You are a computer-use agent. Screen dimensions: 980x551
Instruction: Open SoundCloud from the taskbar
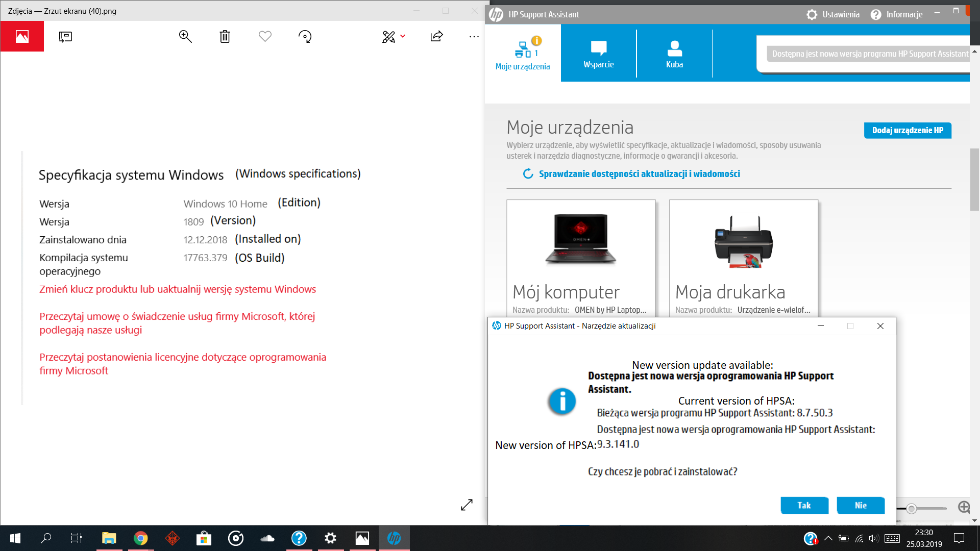point(267,538)
